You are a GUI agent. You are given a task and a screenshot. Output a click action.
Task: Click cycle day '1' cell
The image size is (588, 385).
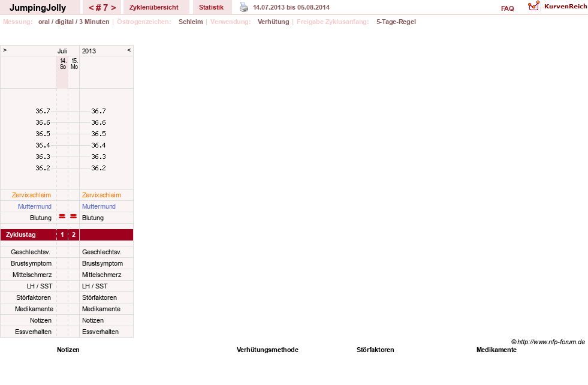(62, 234)
